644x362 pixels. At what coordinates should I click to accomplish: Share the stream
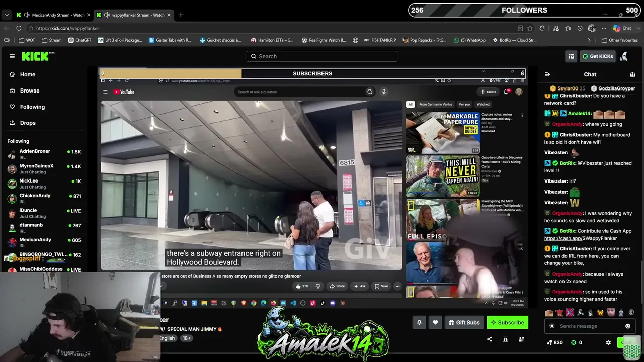pyautogui.click(x=489, y=339)
